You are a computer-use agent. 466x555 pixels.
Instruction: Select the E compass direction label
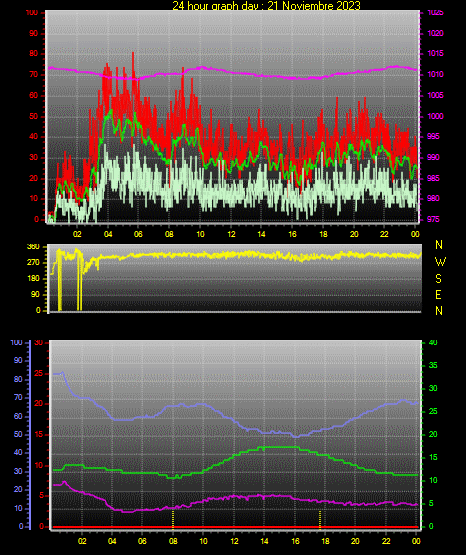point(438,294)
